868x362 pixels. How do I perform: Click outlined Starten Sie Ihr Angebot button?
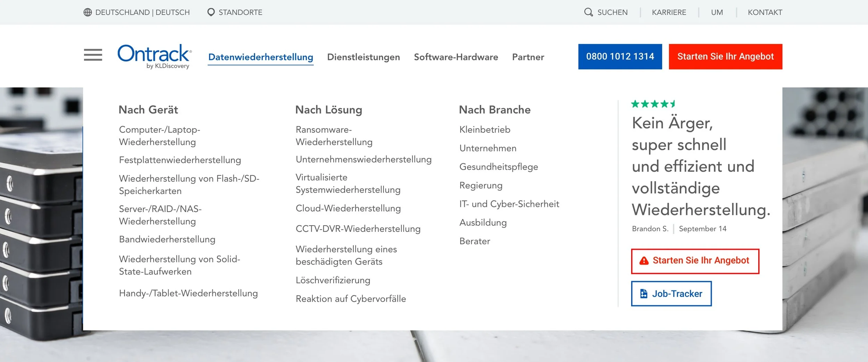pyautogui.click(x=695, y=261)
